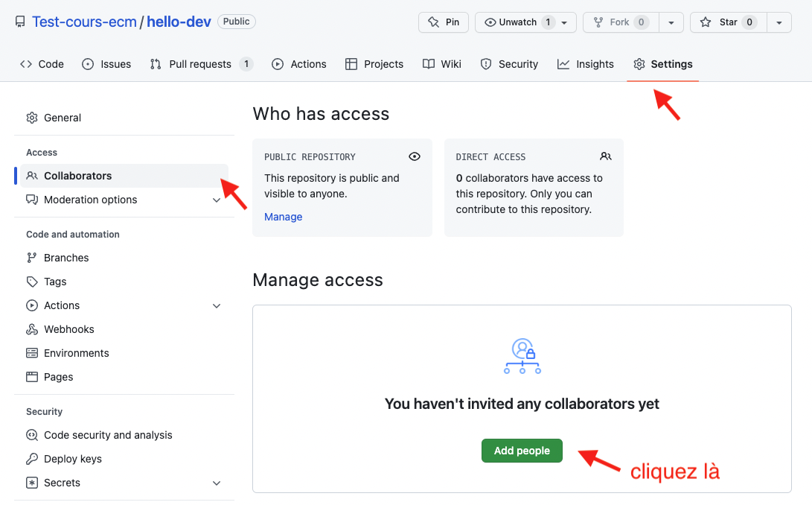This screenshot has height=505, width=812.
Task: Open the Fork options dropdown arrow
Action: (671, 22)
